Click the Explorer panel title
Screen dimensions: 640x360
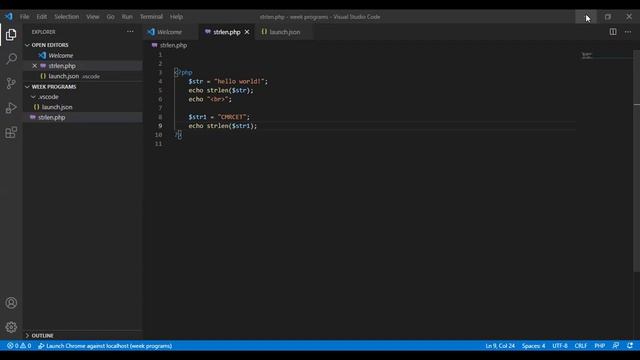44,32
